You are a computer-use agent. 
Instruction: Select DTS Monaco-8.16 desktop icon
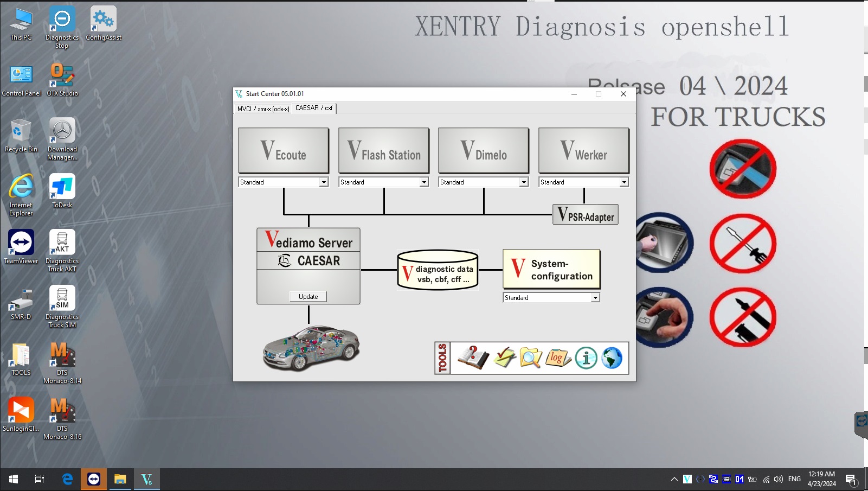(62, 419)
